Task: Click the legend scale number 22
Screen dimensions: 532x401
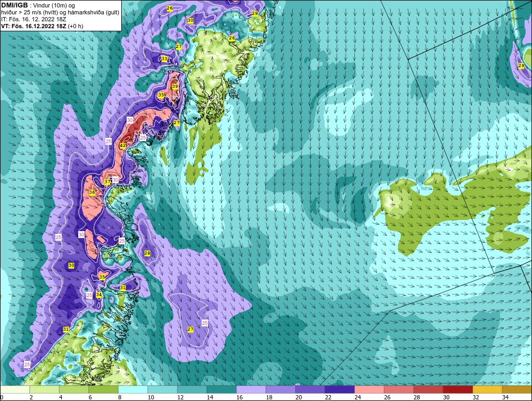Action: pos(328,397)
